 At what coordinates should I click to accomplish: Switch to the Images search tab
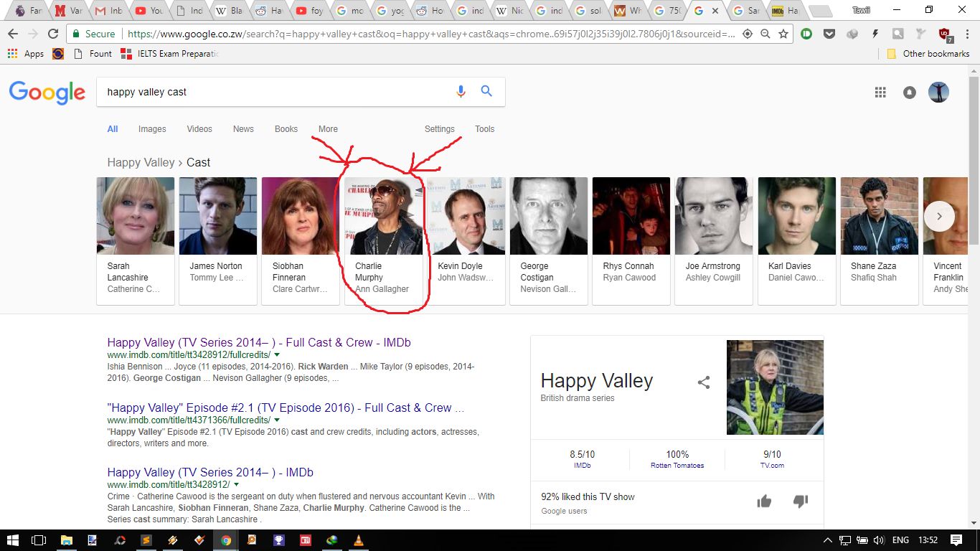[x=152, y=129]
